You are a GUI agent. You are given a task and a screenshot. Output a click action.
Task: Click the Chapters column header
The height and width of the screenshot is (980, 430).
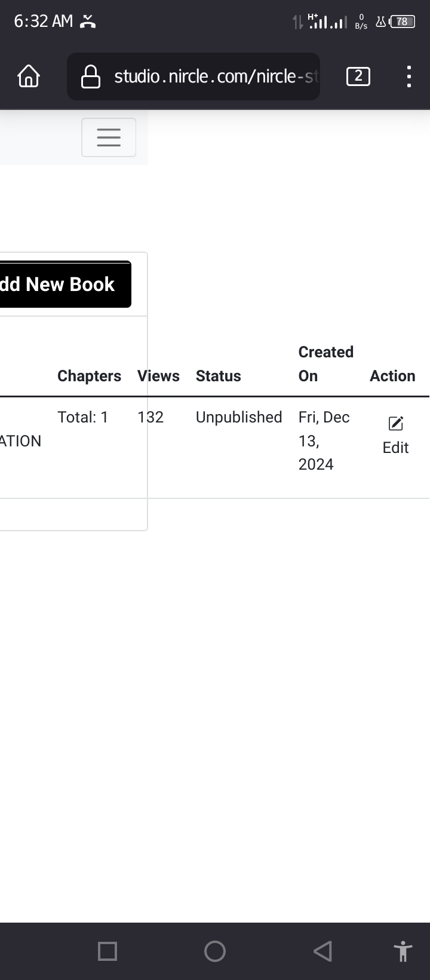(x=89, y=376)
